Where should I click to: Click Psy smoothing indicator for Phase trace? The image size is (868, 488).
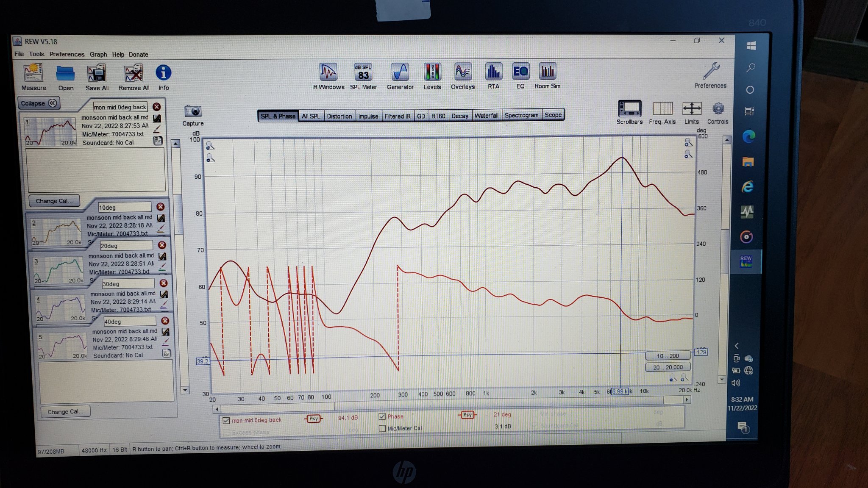[467, 415]
